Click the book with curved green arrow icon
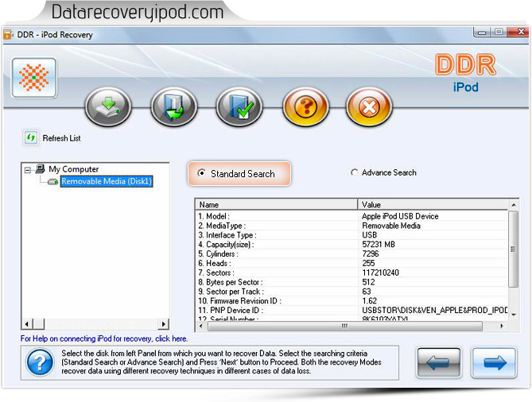 pos(173,106)
